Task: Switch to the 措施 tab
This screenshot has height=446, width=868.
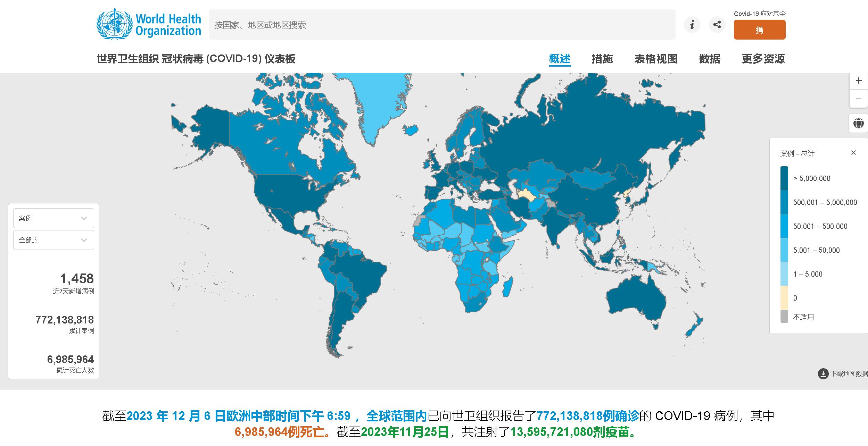Action: click(602, 59)
